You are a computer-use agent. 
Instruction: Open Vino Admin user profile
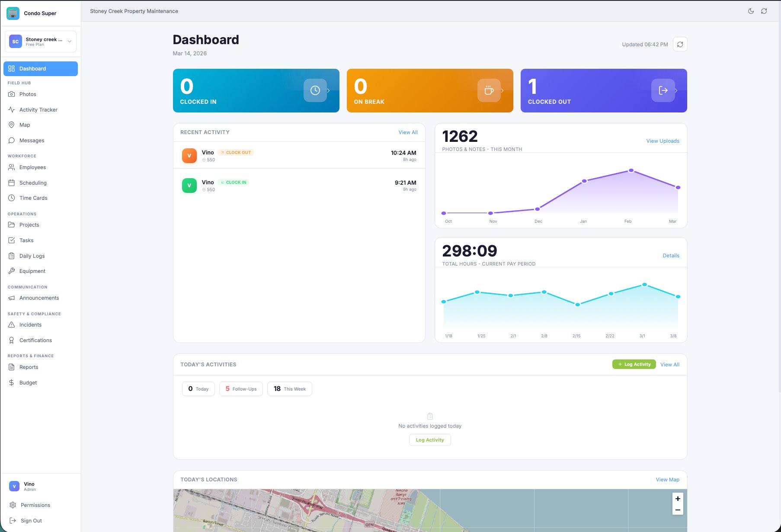click(x=41, y=487)
